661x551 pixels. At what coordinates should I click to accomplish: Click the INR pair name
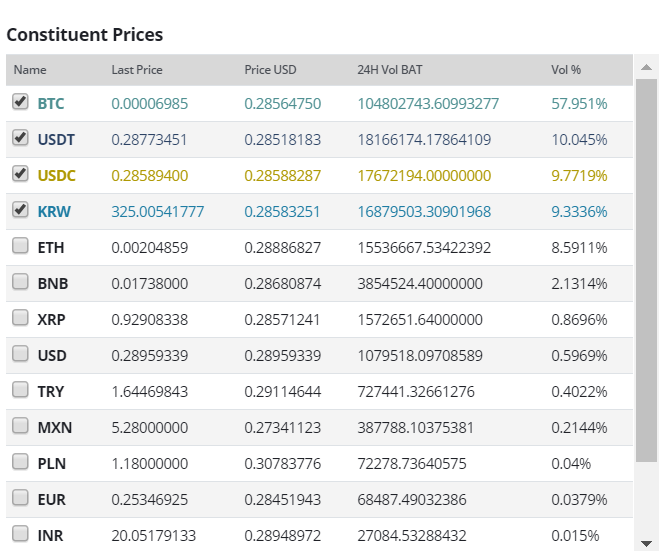[50, 536]
